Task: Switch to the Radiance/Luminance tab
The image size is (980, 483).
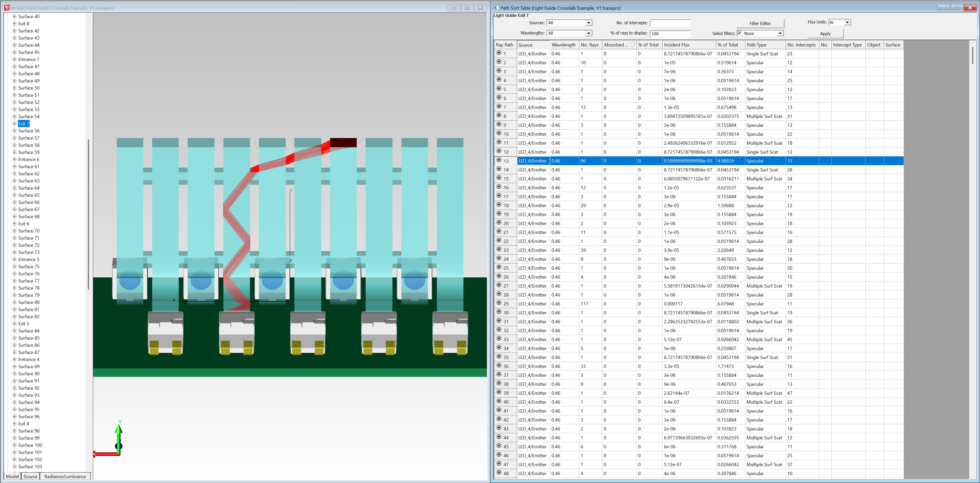Action: (x=65, y=476)
